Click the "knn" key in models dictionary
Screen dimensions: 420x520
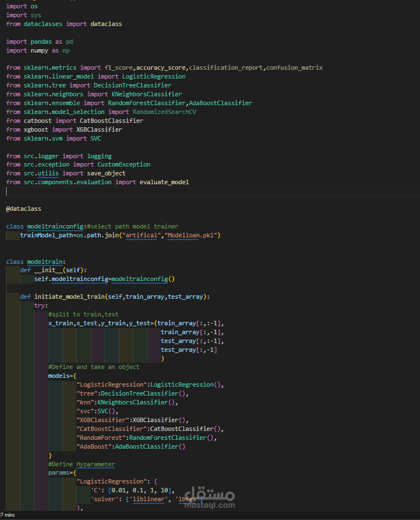[85, 402]
